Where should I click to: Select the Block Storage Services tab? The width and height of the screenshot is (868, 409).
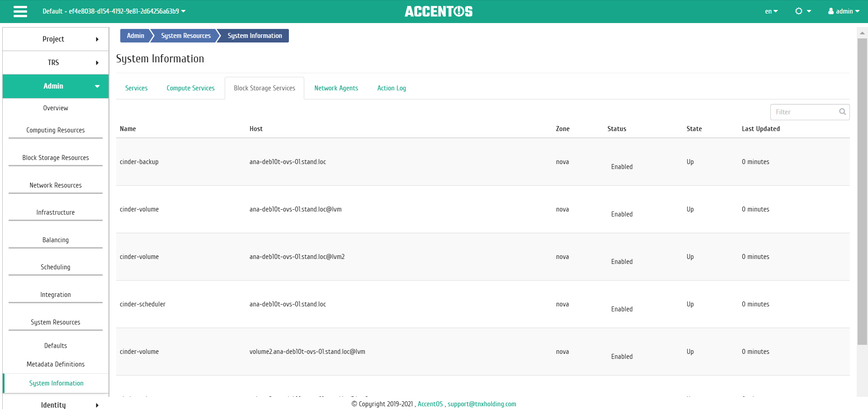pos(264,88)
